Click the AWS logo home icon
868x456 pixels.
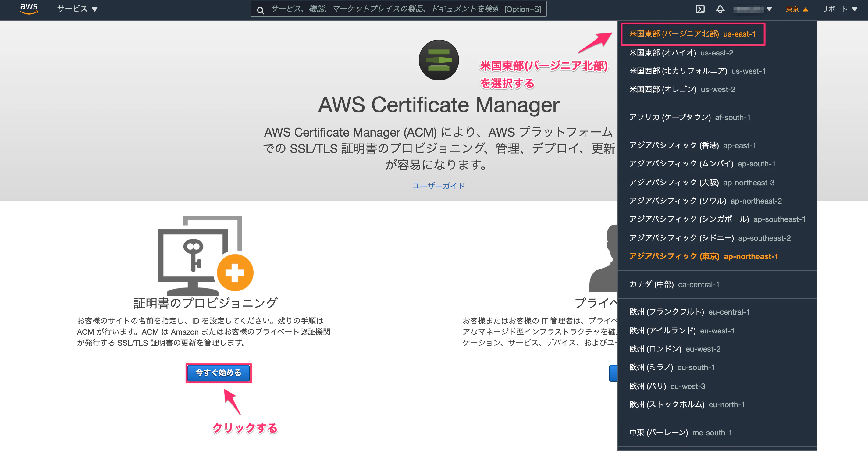(x=29, y=9)
